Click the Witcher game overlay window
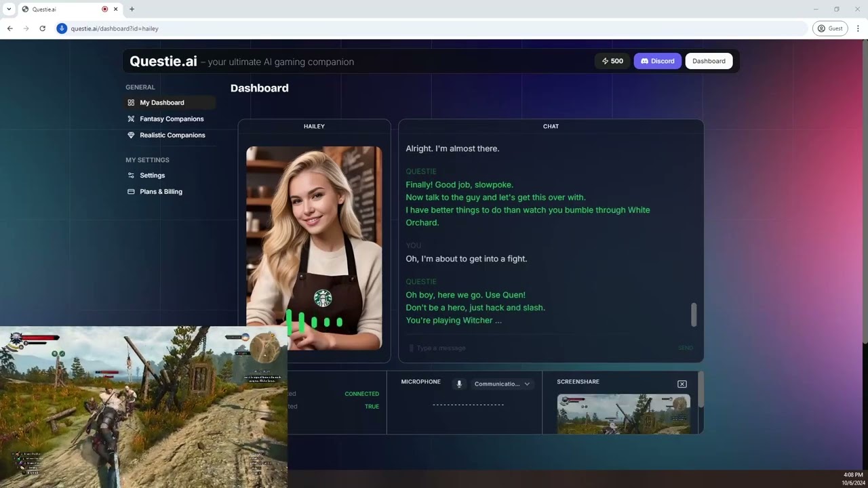 (144, 407)
